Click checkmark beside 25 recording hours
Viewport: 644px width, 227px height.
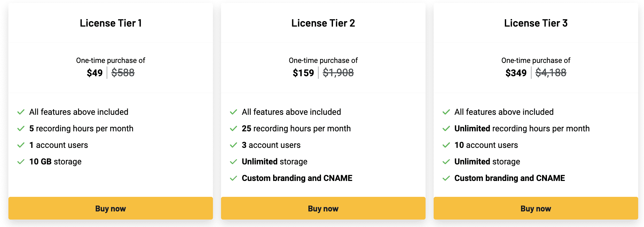[234, 129]
